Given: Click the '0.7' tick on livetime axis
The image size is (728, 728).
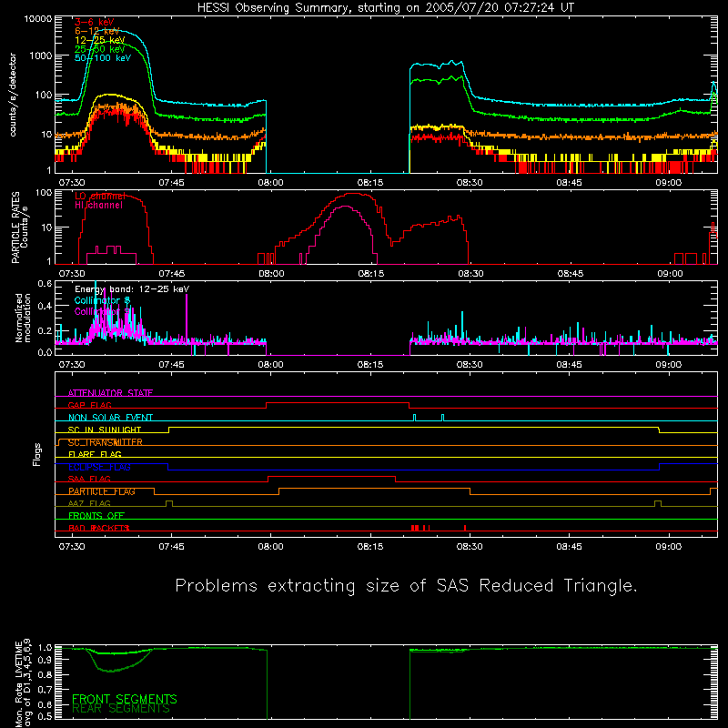Looking at the screenshot, I should [45, 689].
